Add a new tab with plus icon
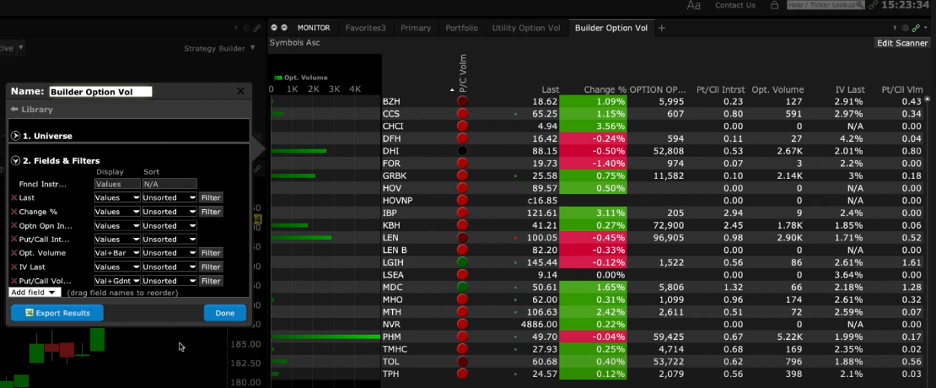The width and height of the screenshot is (936, 388). click(x=661, y=28)
